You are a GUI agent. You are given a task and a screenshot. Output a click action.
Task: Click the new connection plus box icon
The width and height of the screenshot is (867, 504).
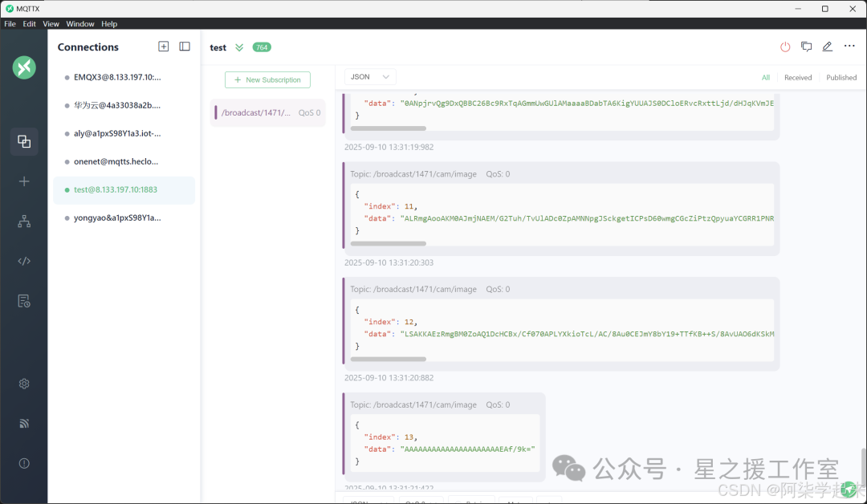click(x=164, y=47)
